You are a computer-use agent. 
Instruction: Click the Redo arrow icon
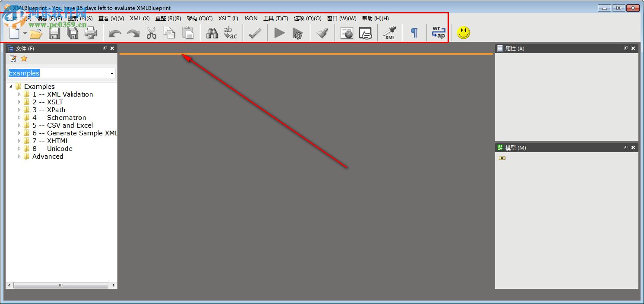(x=133, y=33)
